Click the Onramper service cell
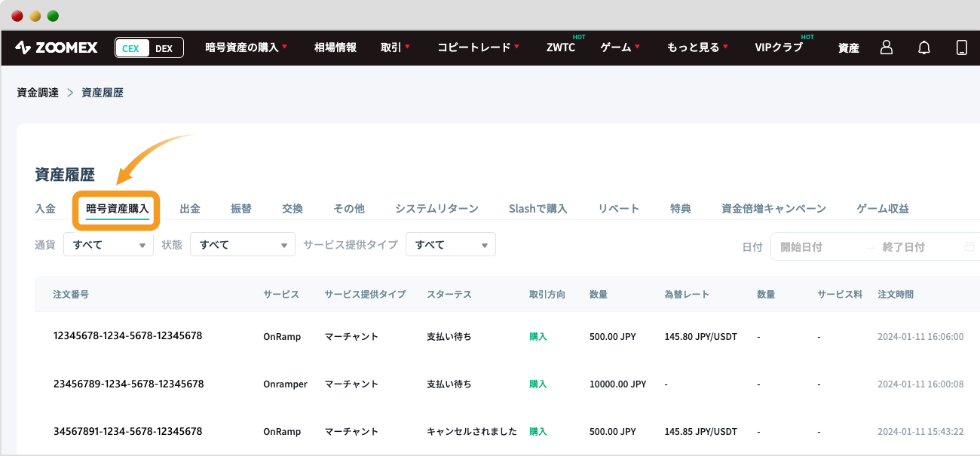Screen dimensions: 980x456 coord(285,384)
